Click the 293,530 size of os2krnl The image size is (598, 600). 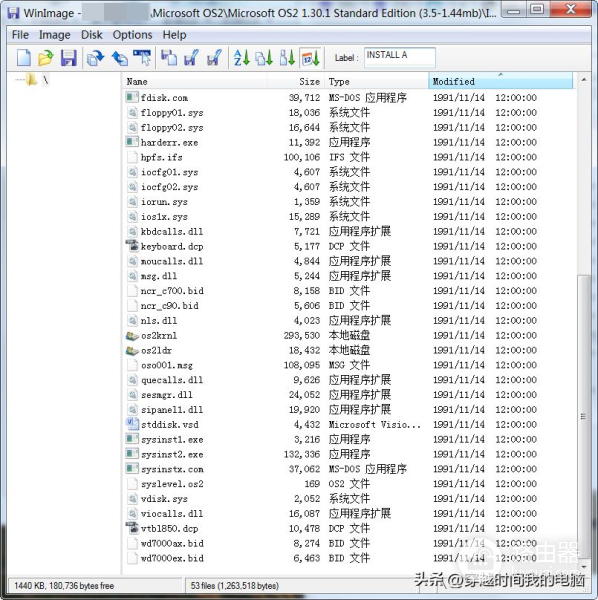click(x=301, y=335)
